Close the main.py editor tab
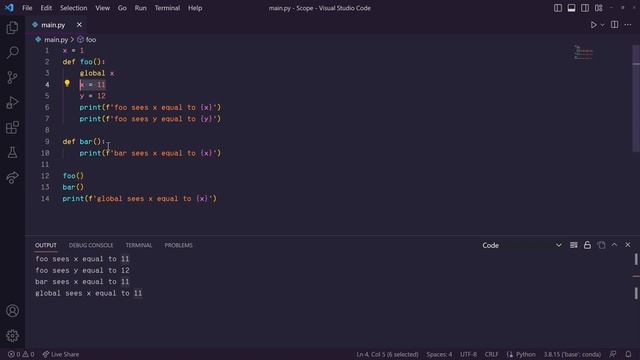The image size is (640, 360). [x=79, y=25]
